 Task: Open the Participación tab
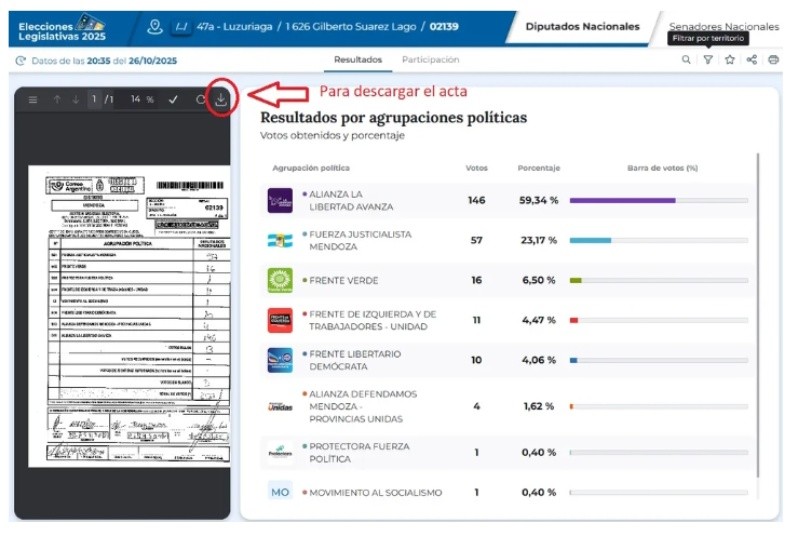click(430, 60)
